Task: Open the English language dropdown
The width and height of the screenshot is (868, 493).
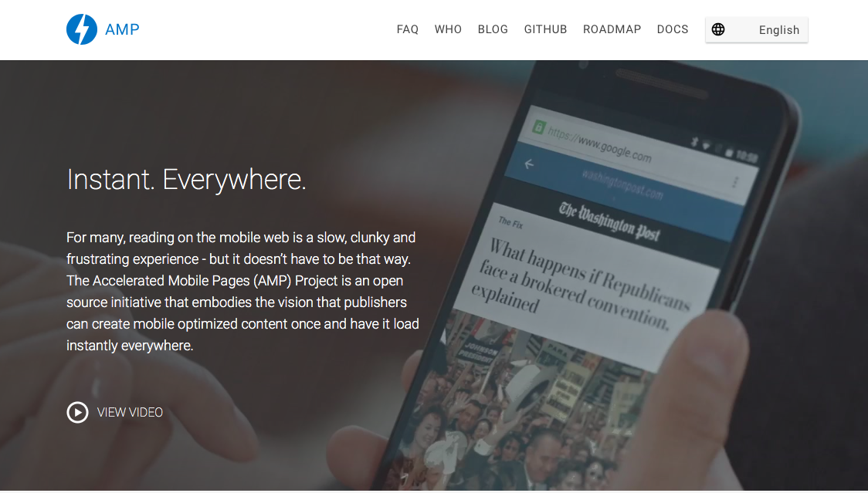Action: (757, 30)
